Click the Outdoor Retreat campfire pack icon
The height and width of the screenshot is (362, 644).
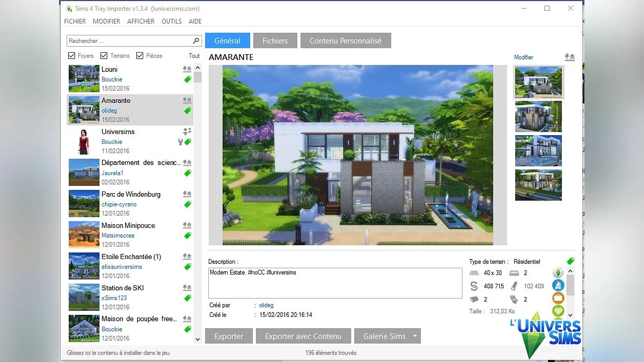pyautogui.click(x=557, y=285)
